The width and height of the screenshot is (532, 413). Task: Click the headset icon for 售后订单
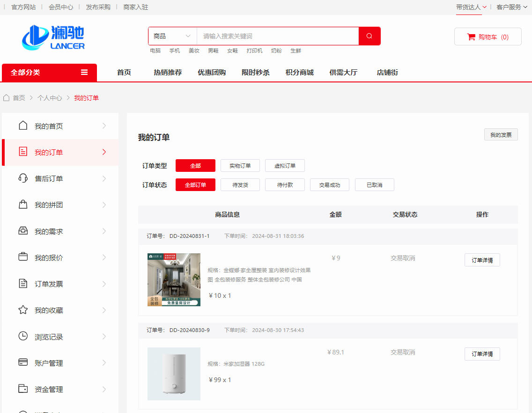[x=23, y=178]
